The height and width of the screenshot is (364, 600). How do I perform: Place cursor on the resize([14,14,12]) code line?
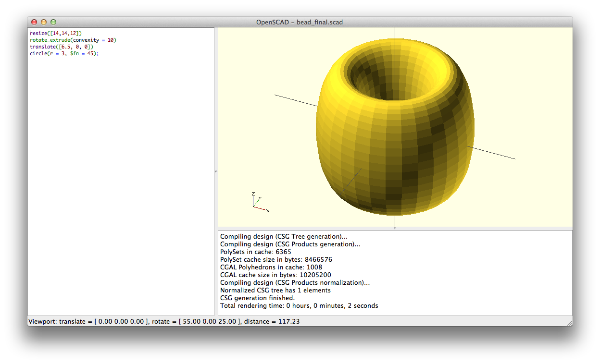(x=56, y=33)
